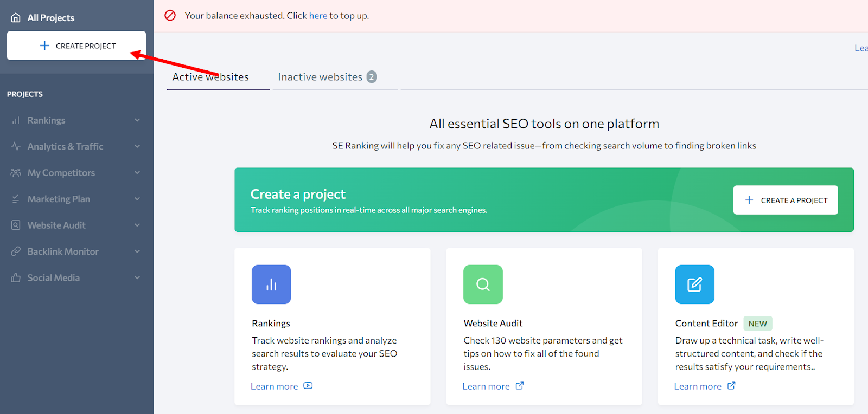868x414 pixels.
Task: Click external link icon beside Website Audit Learn more
Action: [x=520, y=386]
